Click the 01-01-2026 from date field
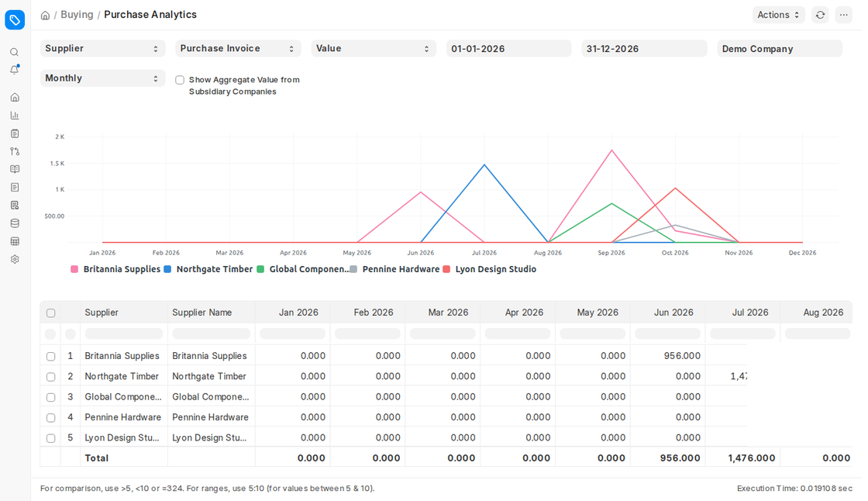This screenshot has height=501, width=868. tap(508, 49)
